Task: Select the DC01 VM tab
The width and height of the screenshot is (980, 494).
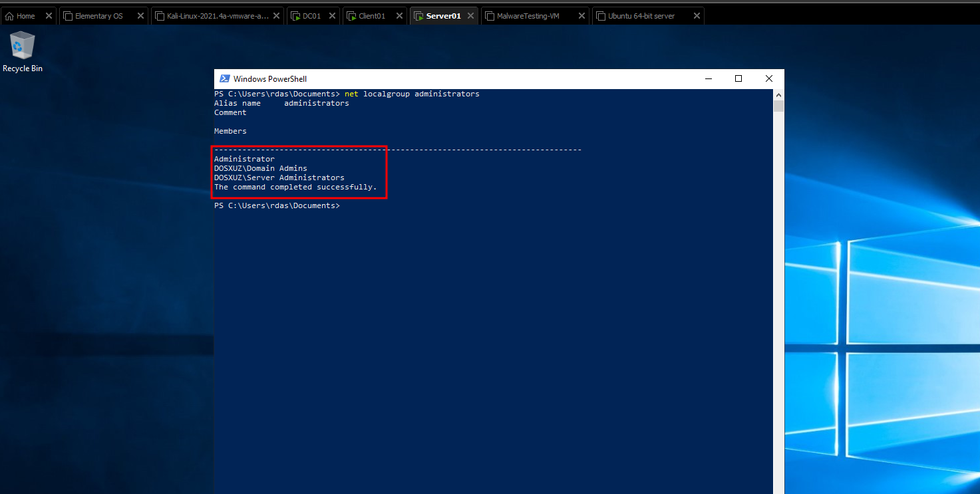Action: (307, 16)
